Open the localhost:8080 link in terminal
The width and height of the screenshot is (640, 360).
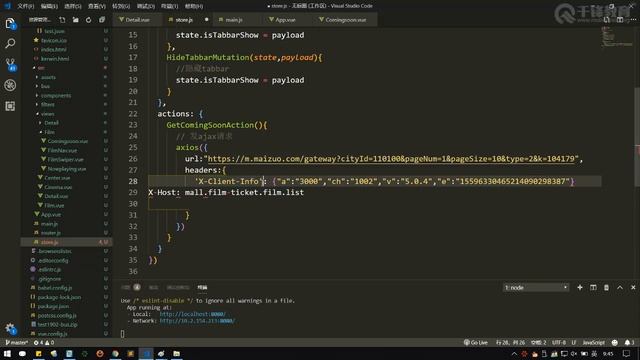(192, 314)
